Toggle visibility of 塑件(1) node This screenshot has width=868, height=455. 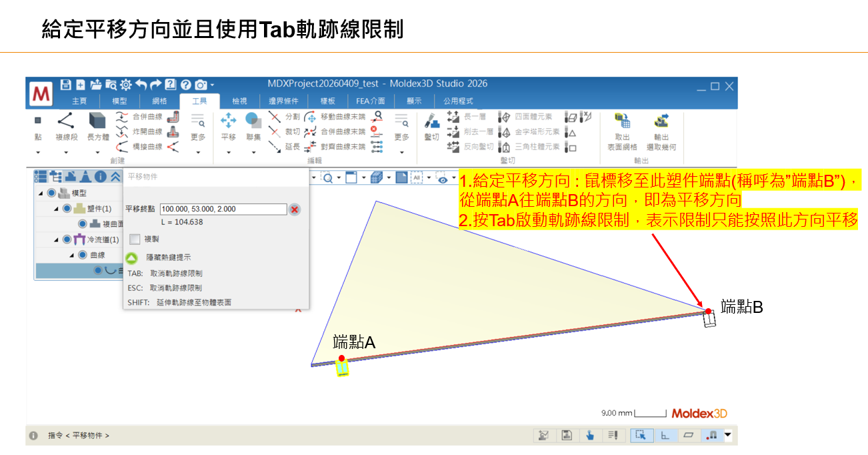(66, 209)
